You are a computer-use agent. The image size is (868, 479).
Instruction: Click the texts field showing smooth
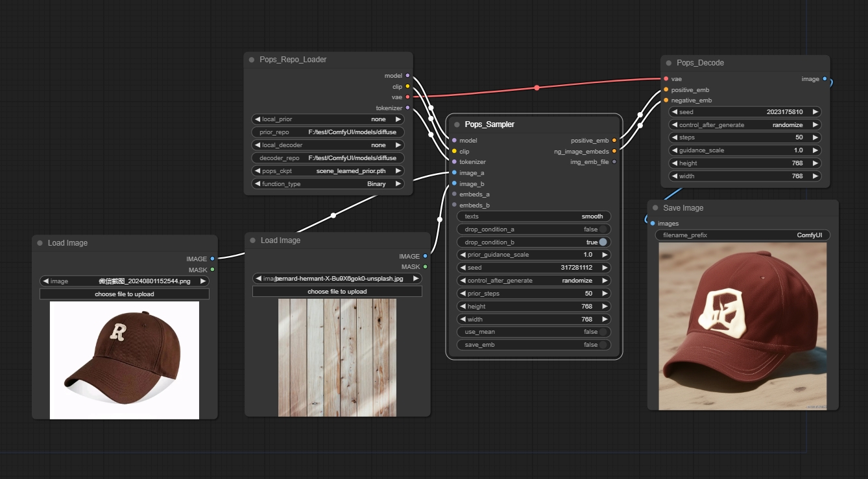pos(534,216)
